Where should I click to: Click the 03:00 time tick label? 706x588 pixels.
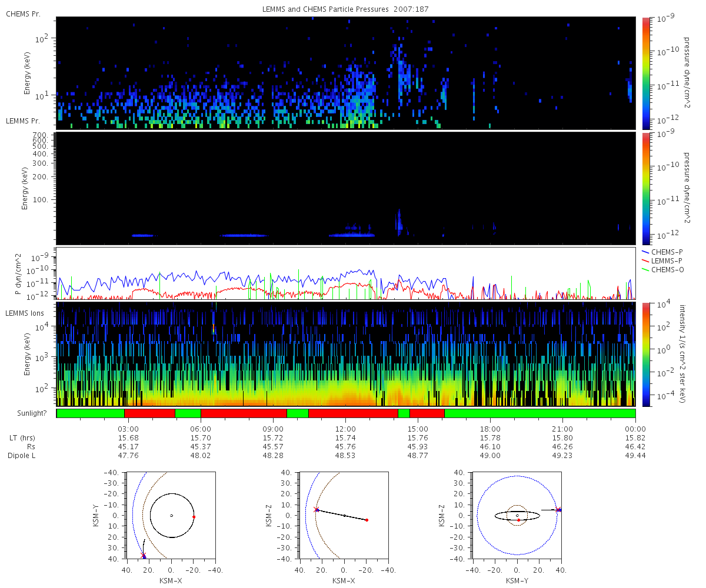click(128, 429)
